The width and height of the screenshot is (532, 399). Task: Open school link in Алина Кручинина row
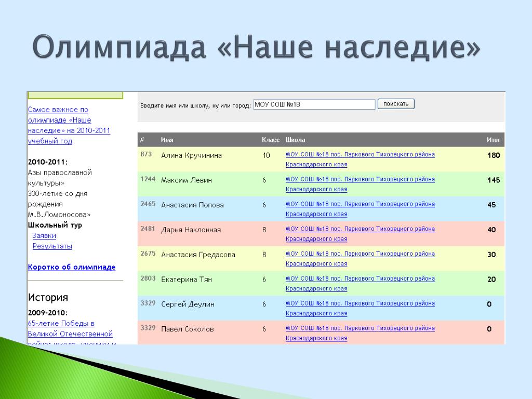pyautogui.click(x=360, y=159)
